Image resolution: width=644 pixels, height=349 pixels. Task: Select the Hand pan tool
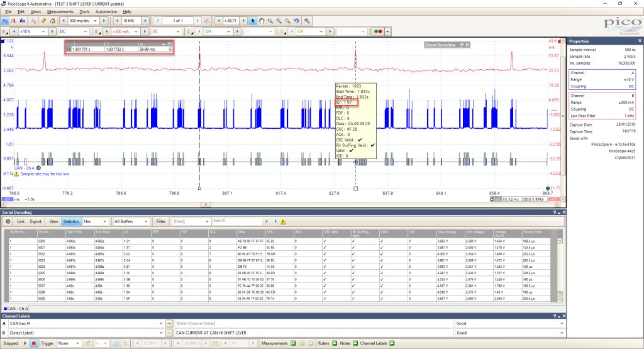point(261,21)
